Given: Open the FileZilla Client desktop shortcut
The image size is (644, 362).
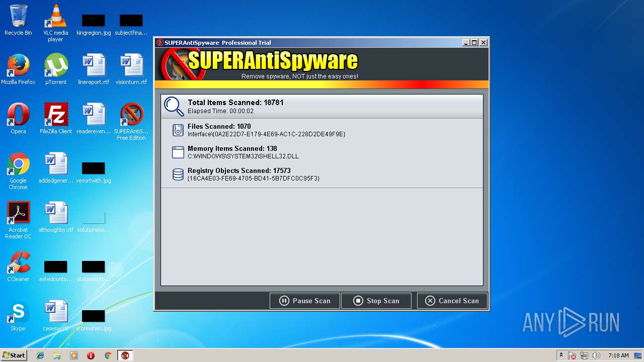Looking at the screenshot, I should (56, 119).
